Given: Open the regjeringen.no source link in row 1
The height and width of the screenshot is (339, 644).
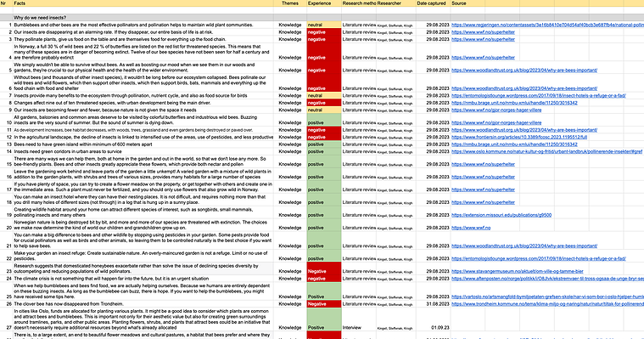Looking at the screenshot, I should [x=547, y=25].
